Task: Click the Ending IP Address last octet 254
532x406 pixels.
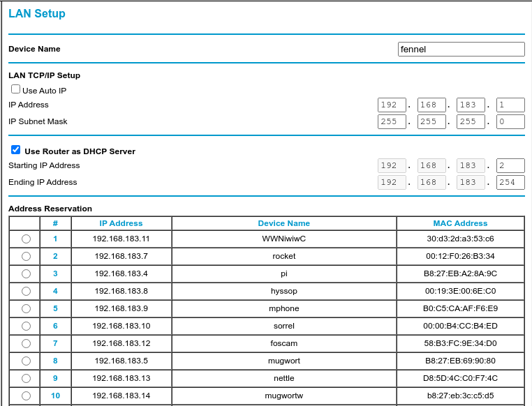Action: point(510,182)
